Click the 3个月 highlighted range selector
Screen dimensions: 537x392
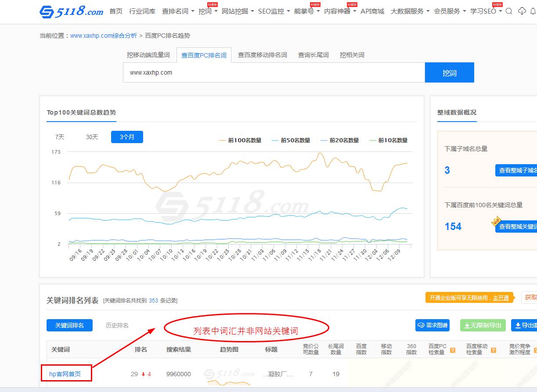click(127, 137)
